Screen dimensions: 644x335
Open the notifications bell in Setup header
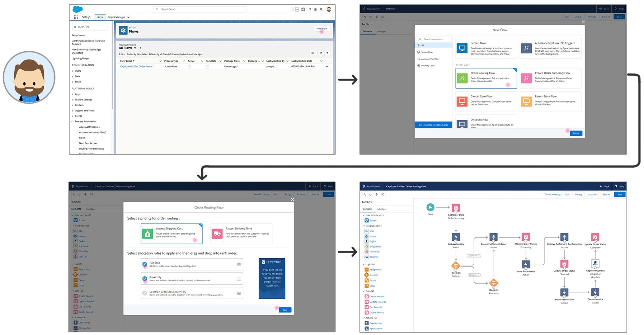tap(321, 9)
